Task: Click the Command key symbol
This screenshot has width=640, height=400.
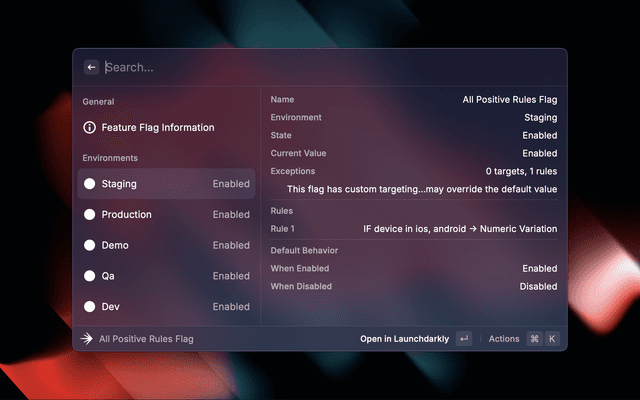Action: pos(534,339)
